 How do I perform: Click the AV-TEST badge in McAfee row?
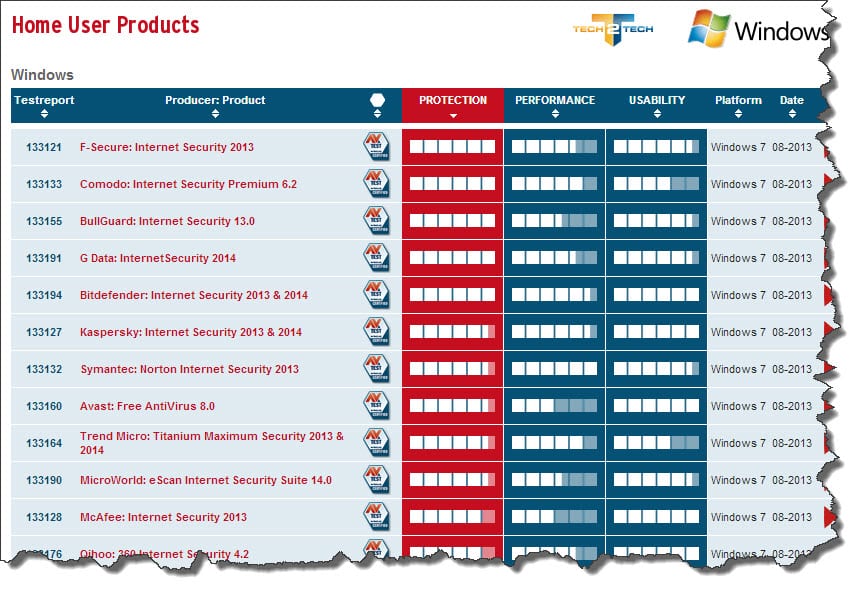(x=376, y=517)
